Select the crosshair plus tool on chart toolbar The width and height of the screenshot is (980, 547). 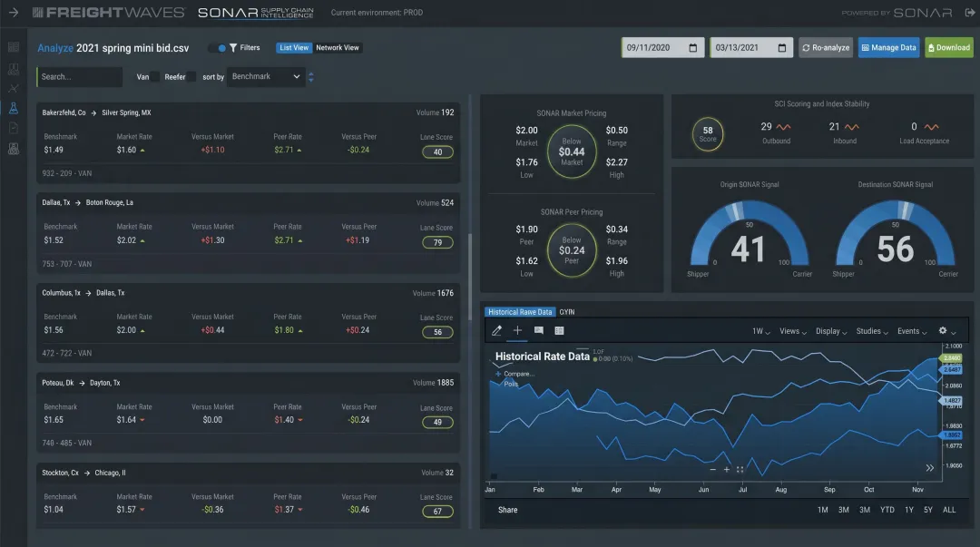point(517,331)
